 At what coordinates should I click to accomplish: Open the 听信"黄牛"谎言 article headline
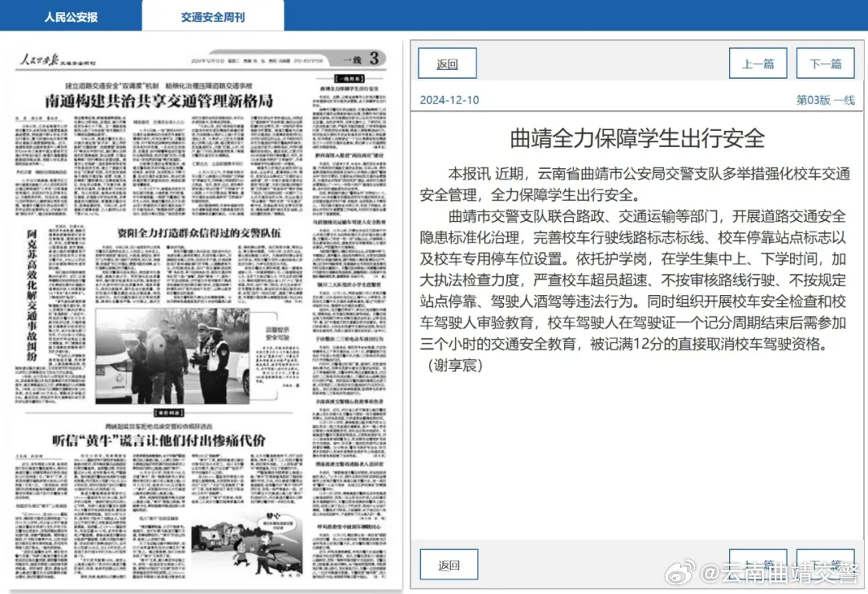coord(158,440)
